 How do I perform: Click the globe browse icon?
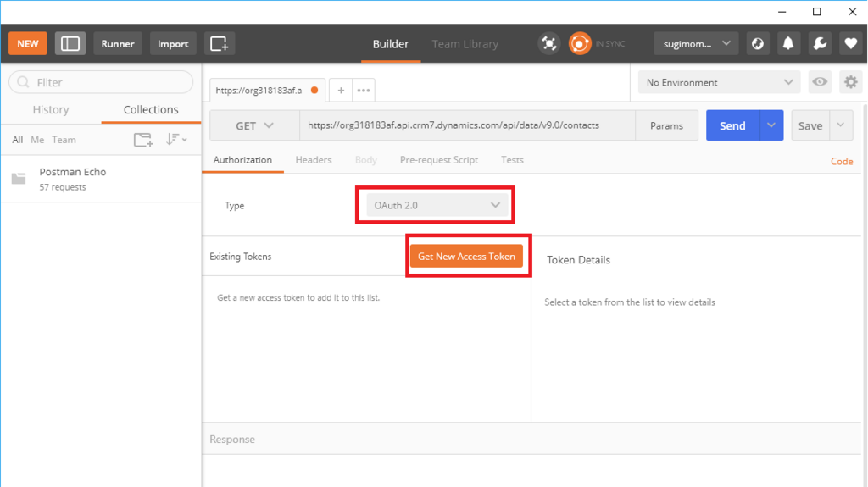(757, 44)
